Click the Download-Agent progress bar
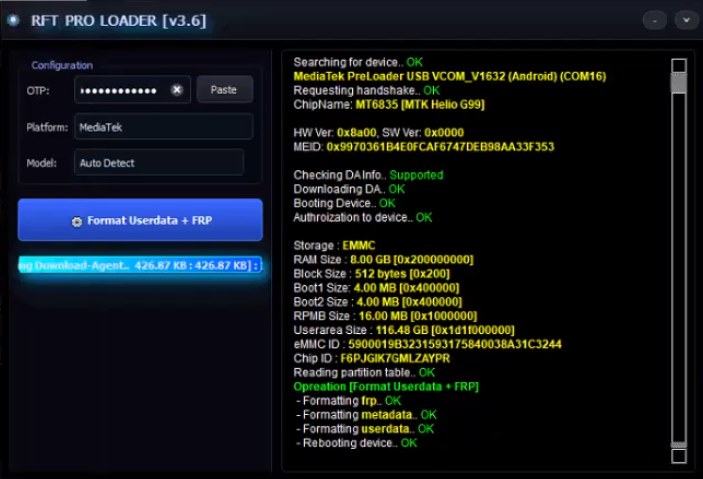The image size is (703, 479). (x=140, y=265)
